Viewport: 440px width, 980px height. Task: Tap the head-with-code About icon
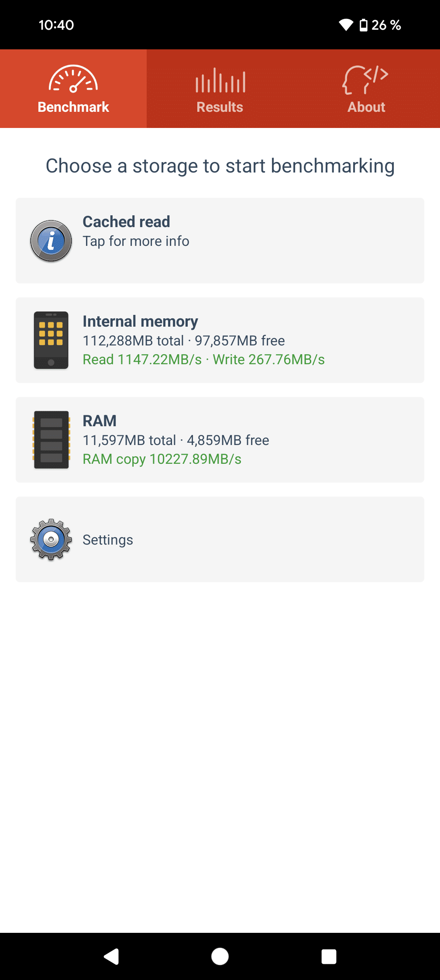[x=366, y=79]
